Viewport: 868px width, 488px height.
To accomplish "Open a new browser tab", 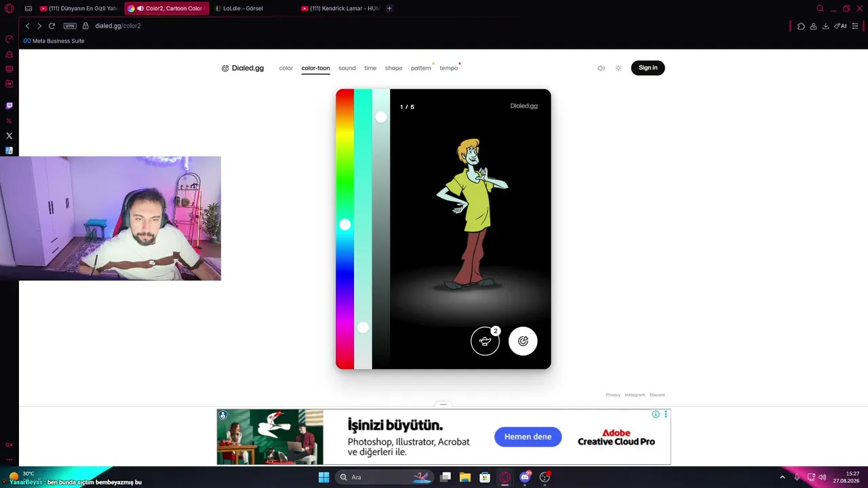I will coord(389,8).
